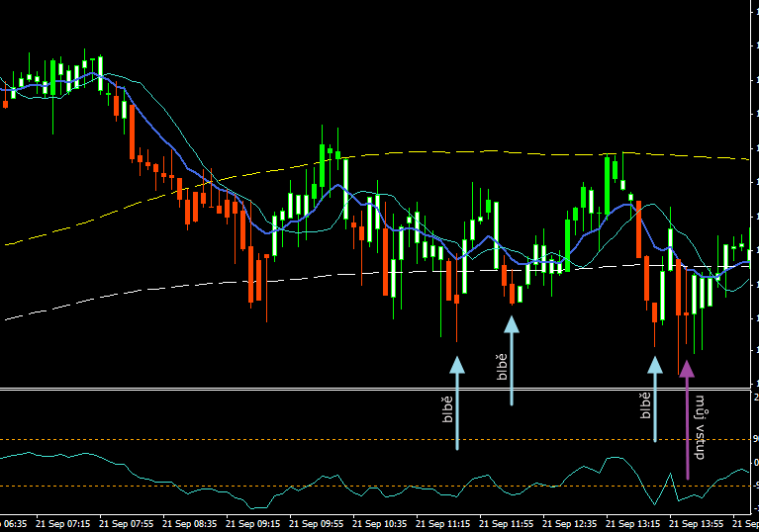The height and width of the screenshot is (532, 759).
Task: Click the 21 Sep 13:55 time label
Action: 697,524
